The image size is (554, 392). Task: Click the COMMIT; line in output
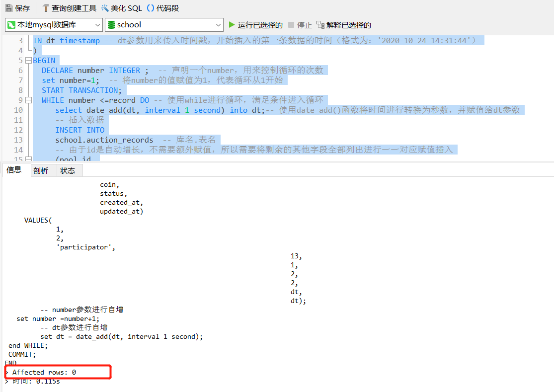pos(22,354)
